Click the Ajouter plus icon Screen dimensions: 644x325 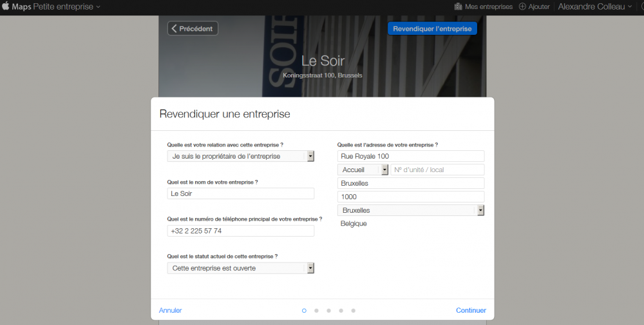click(x=522, y=6)
